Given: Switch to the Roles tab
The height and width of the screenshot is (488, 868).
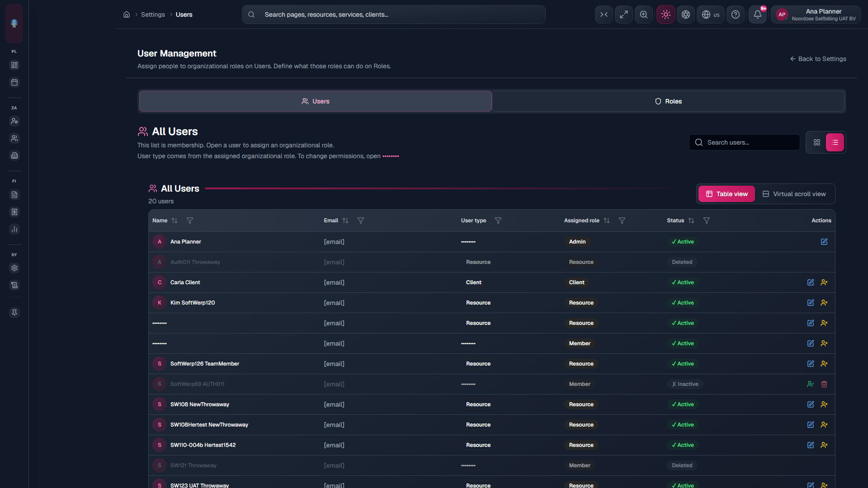Looking at the screenshot, I should coord(668,101).
